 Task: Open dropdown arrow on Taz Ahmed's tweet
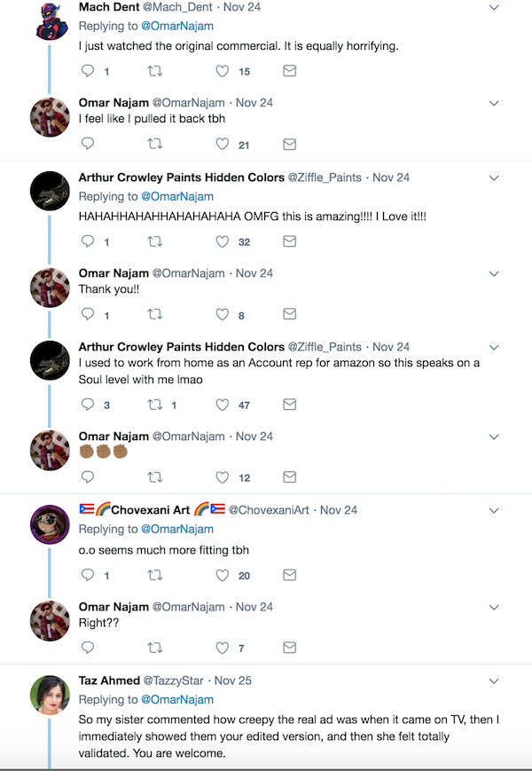pos(495,681)
